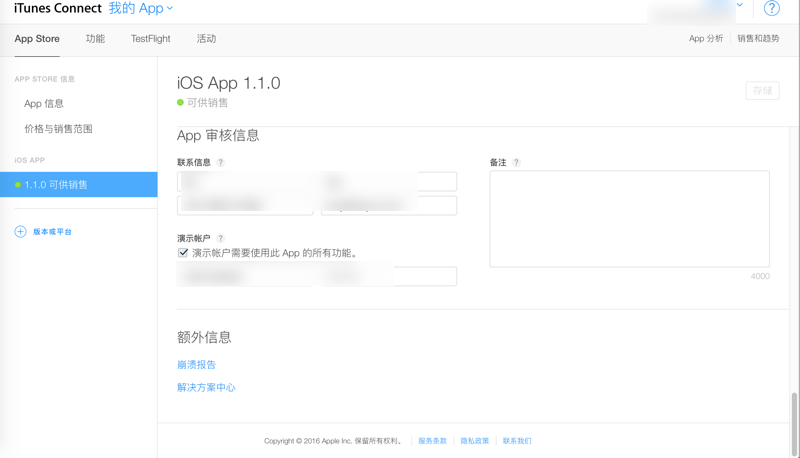Viewport: 800px width, 458px height.
Task: Click the help question mark icon top right
Action: [x=771, y=9]
